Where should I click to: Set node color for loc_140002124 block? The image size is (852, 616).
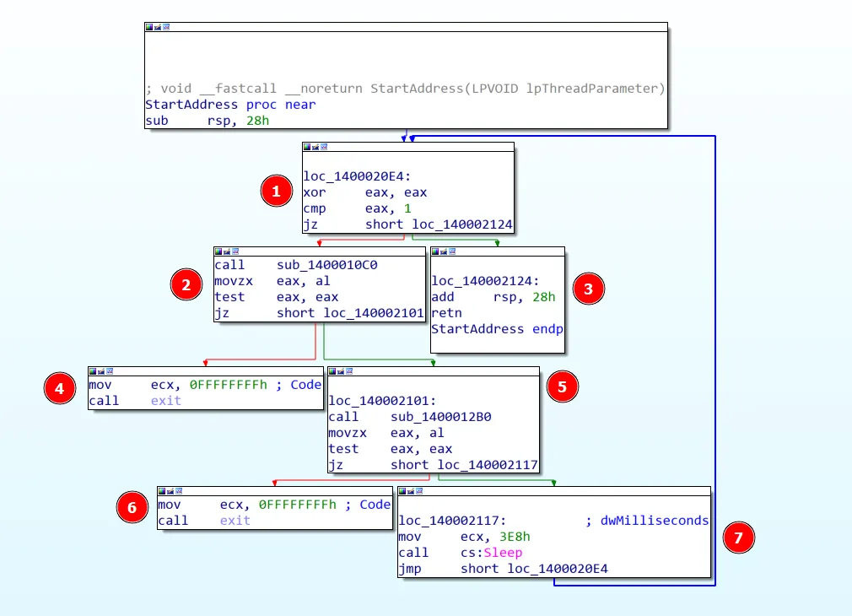click(435, 251)
